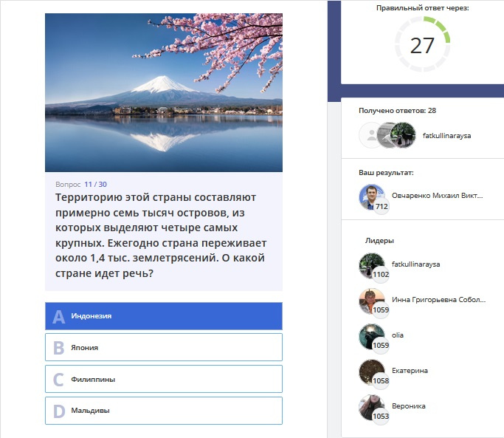Viewport: 504px width, 438px height.
Task: Click the Лидеры heading
Action: [379, 241]
